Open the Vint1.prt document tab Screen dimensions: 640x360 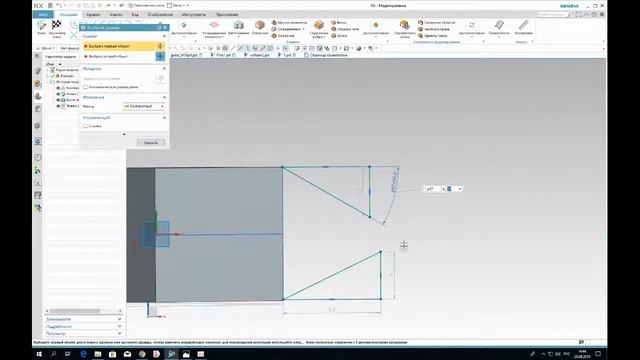tap(222, 55)
